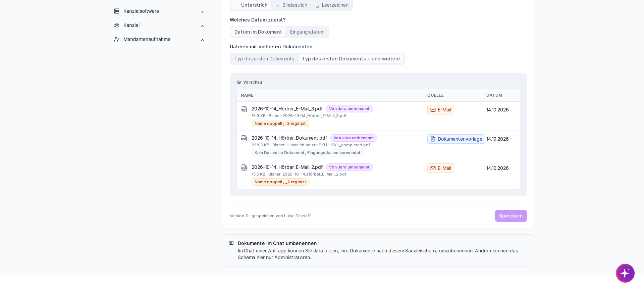644x292 pixels.
Task: Click the Kanzlei people icon in sidebar
Action: pos(117,25)
